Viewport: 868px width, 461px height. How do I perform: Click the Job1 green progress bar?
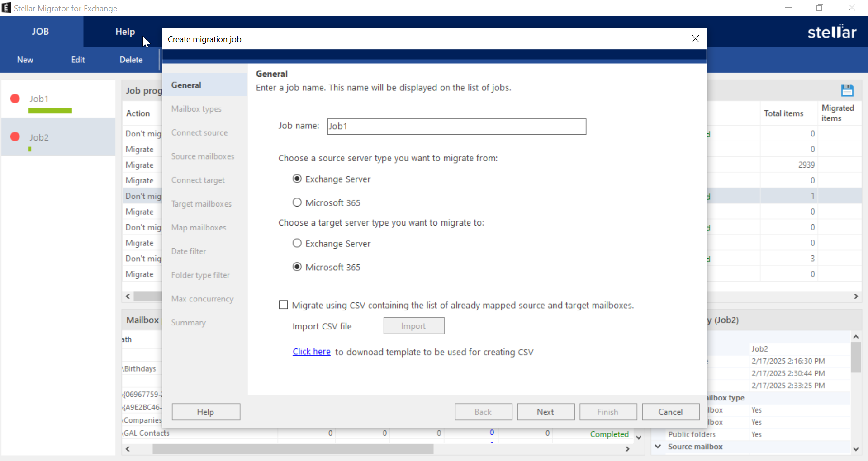click(50, 111)
